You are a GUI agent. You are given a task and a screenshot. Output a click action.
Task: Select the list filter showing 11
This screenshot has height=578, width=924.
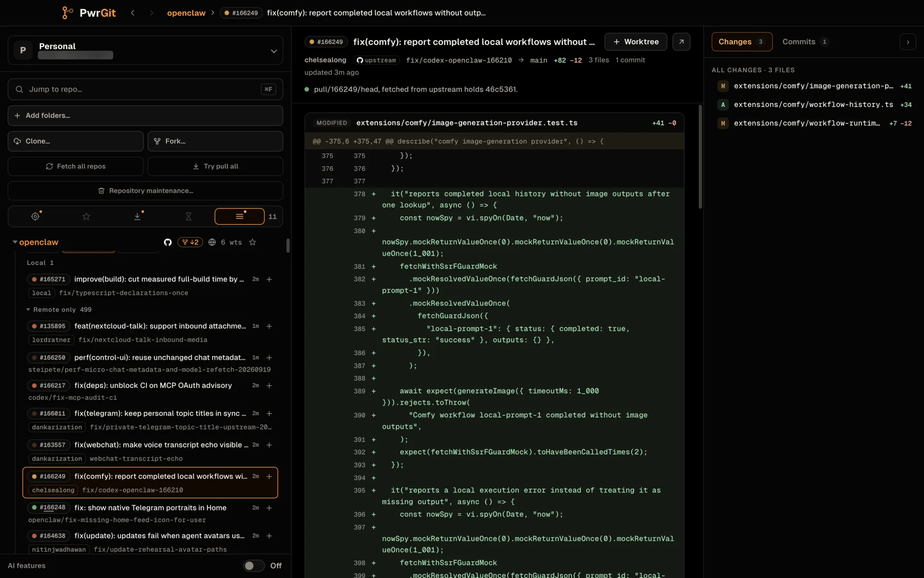(240, 216)
